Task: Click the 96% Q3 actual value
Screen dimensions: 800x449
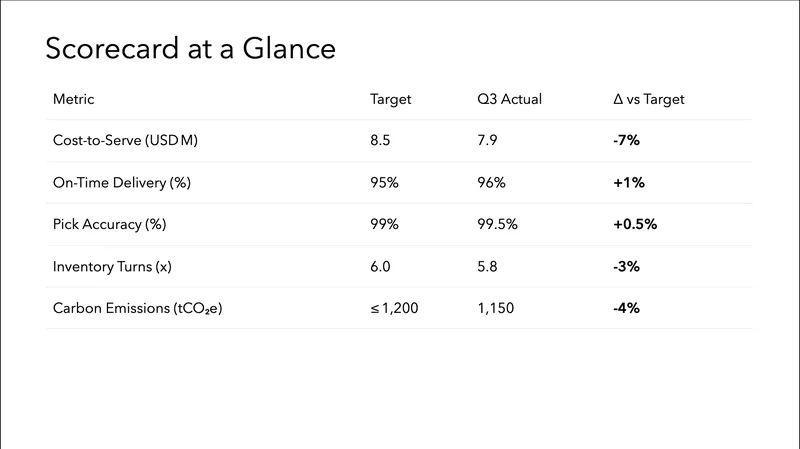Action: coord(492,183)
